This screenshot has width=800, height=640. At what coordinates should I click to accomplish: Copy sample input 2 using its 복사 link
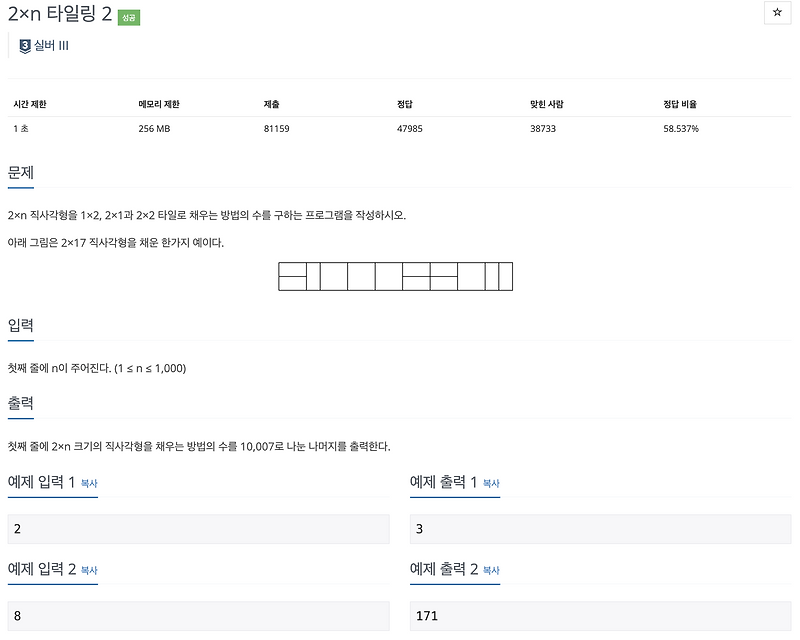(x=88, y=569)
